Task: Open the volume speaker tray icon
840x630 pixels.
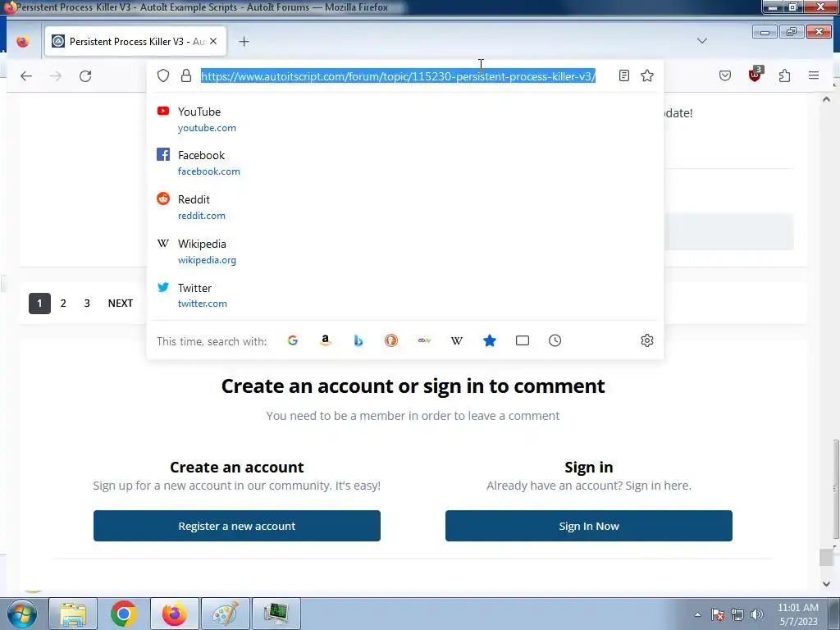Action: [x=757, y=614]
